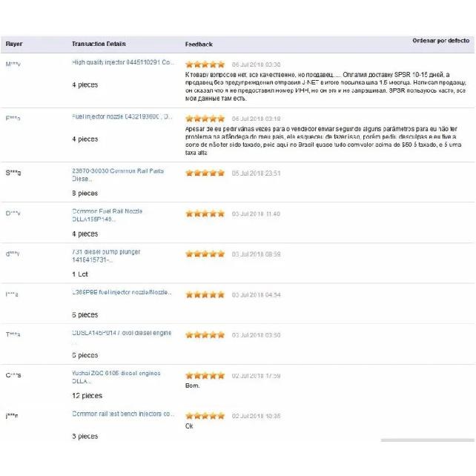Click buyer name S***g
Viewport: 476px width, 476px height.
(x=13, y=173)
